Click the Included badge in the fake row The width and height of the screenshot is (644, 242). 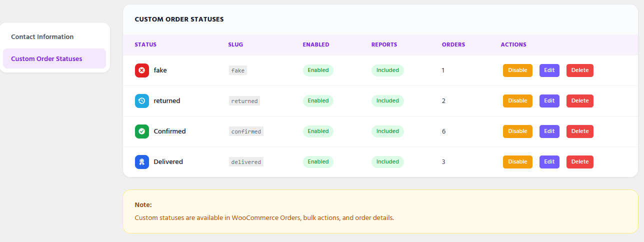[387, 70]
